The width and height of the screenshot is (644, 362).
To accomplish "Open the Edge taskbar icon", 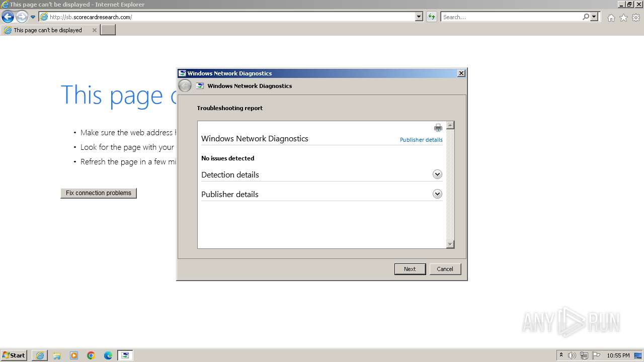I will (108, 355).
